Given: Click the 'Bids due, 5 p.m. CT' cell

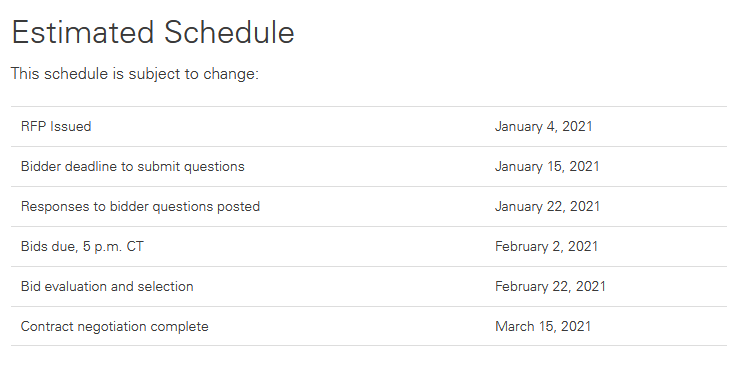Looking at the screenshot, I should coord(82,247).
